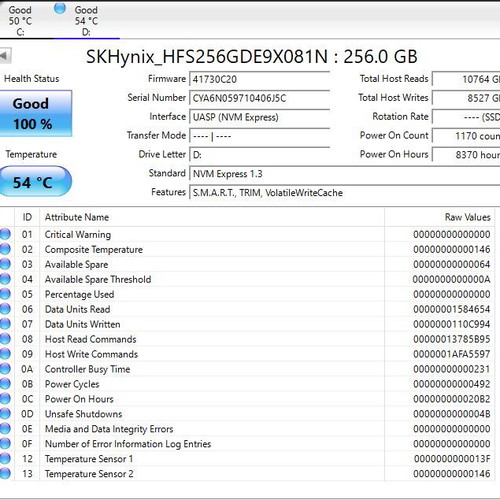Click the Firmware field 41730C20
500x500 pixels.
(260, 79)
